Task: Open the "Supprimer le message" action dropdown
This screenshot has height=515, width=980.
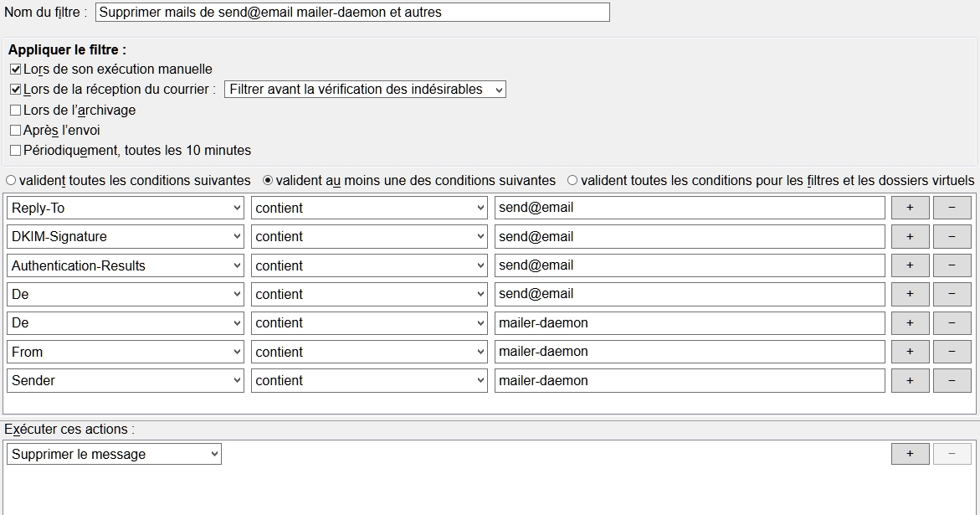Action: (x=115, y=453)
